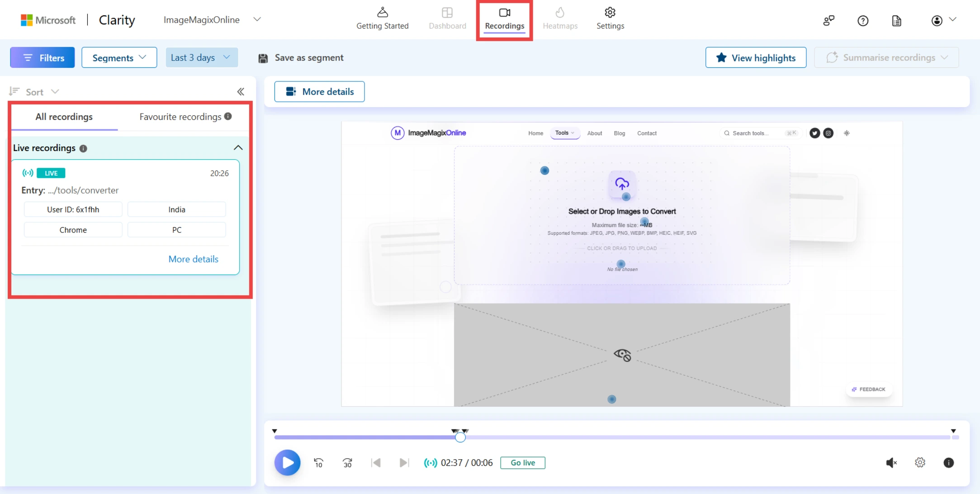980x494 pixels.
Task: Click the timeline playhead handle
Action: 460,437
